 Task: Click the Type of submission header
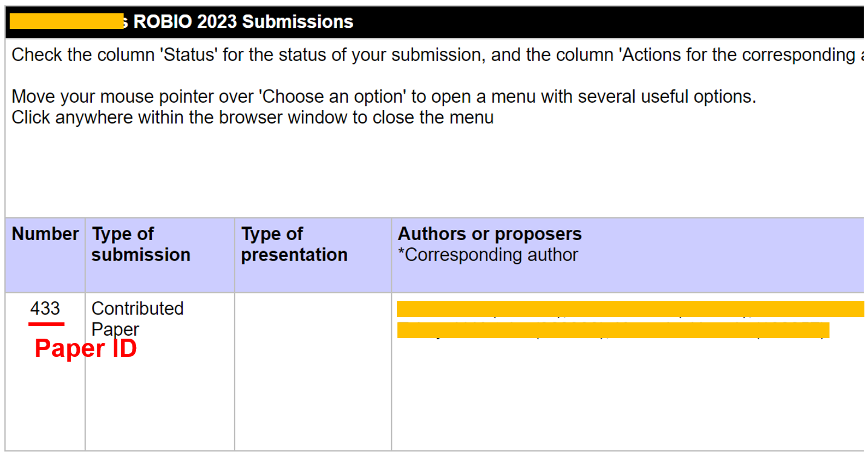point(141,244)
